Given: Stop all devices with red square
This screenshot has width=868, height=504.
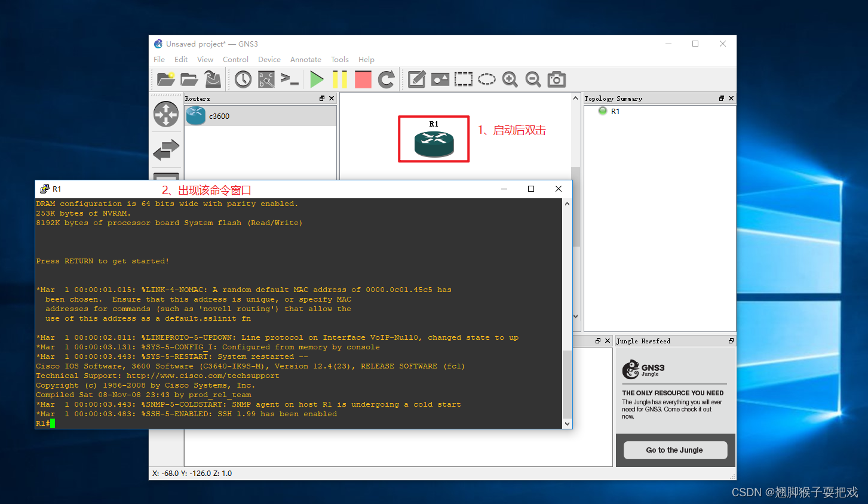Looking at the screenshot, I should click(363, 79).
